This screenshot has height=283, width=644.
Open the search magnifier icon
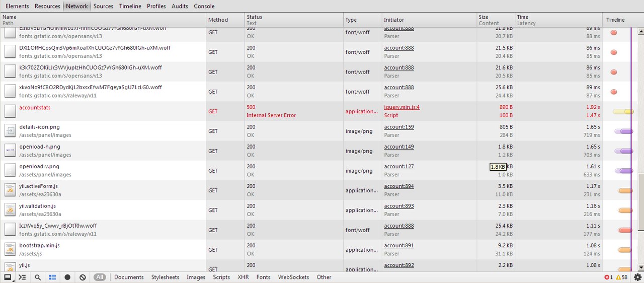tap(38, 277)
